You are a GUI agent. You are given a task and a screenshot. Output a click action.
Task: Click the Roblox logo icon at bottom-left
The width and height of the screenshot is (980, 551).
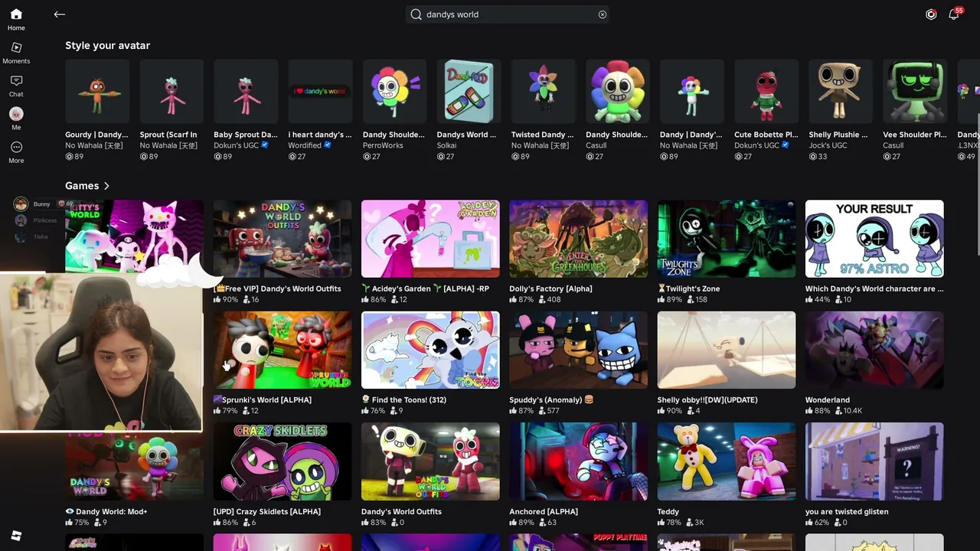click(16, 536)
